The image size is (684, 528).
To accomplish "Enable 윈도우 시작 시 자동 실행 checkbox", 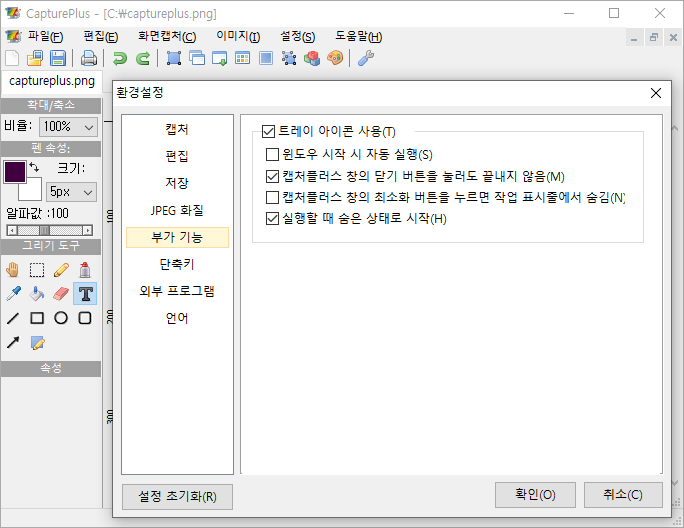I will (x=273, y=155).
